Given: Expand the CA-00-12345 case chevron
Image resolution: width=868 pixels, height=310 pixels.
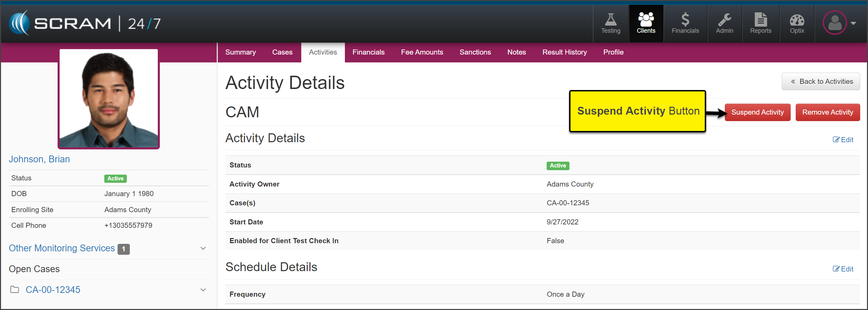Looking at the screenshot, I should coord(203,290).
